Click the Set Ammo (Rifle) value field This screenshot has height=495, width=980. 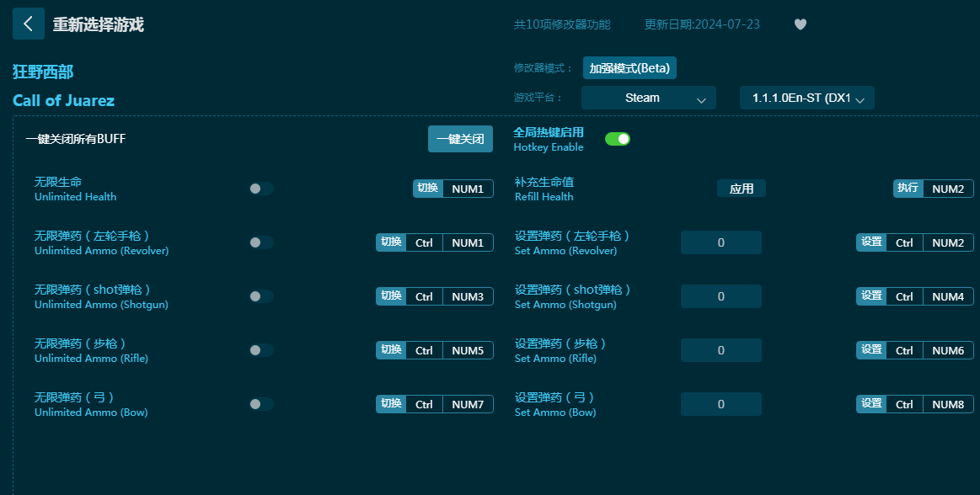coord(721,350)
